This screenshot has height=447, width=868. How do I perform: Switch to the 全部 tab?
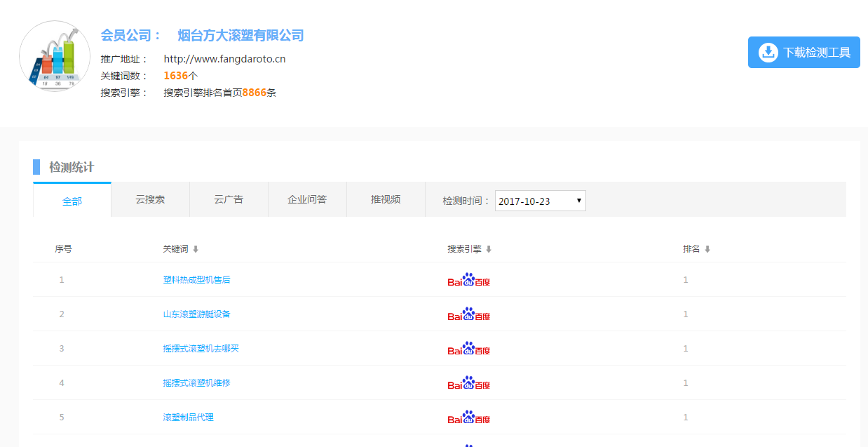(x=72, y=201)
